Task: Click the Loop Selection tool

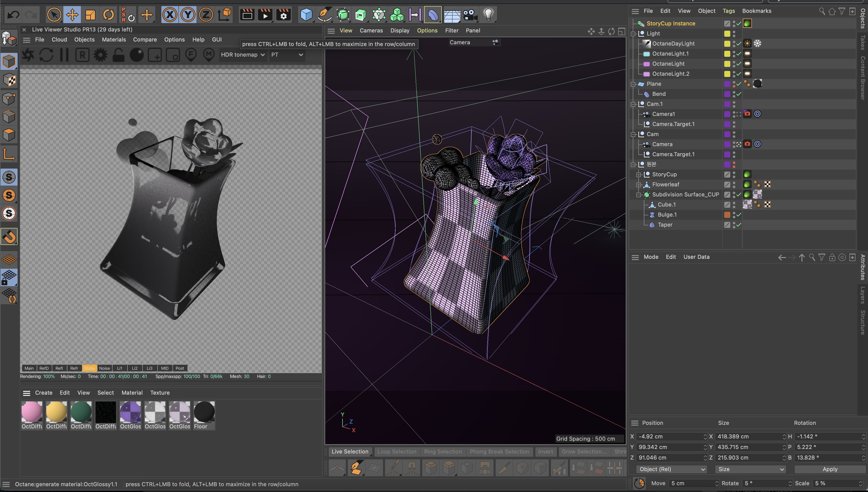Action: 397,452
